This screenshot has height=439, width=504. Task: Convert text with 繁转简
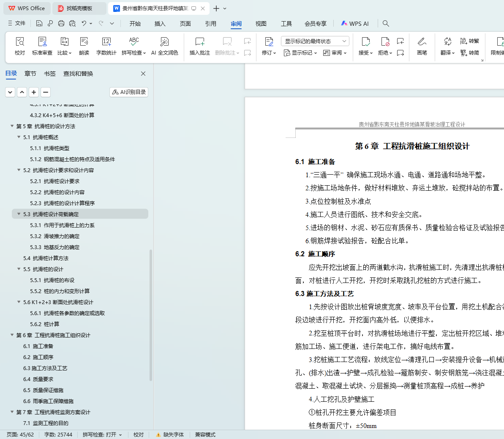tap(470, 53)
